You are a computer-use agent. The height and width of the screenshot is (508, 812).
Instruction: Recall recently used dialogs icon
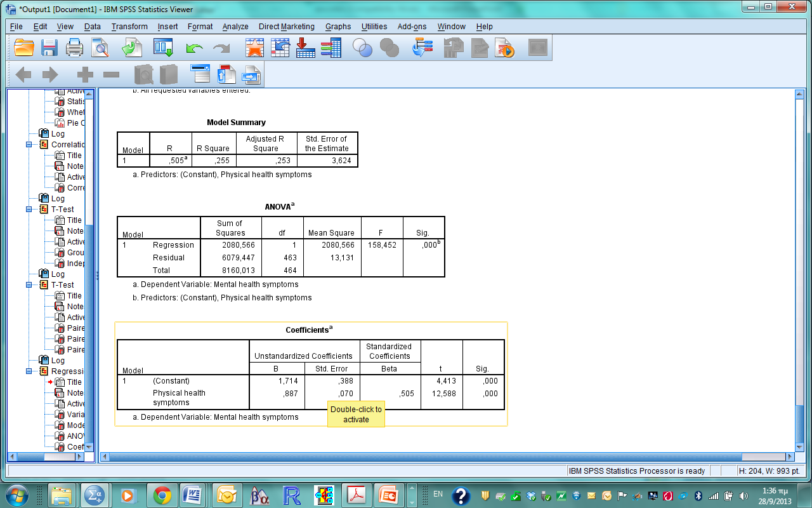point(164,48)
